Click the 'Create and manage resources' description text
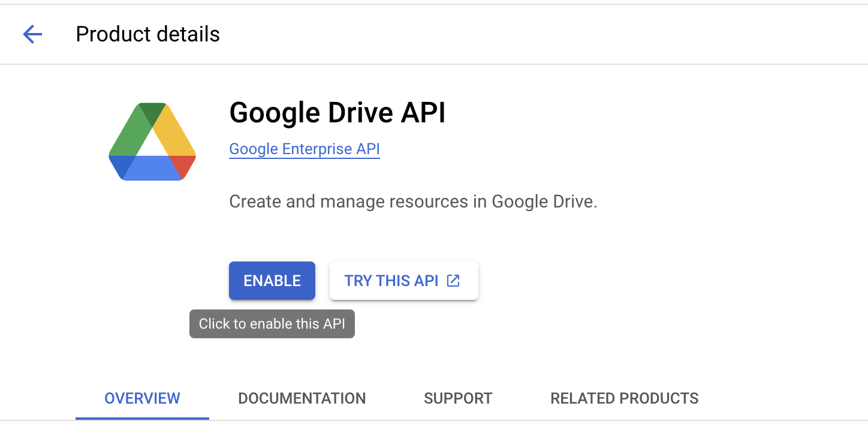868x421 pixels. pyautogui.click(x=414, y=202)
